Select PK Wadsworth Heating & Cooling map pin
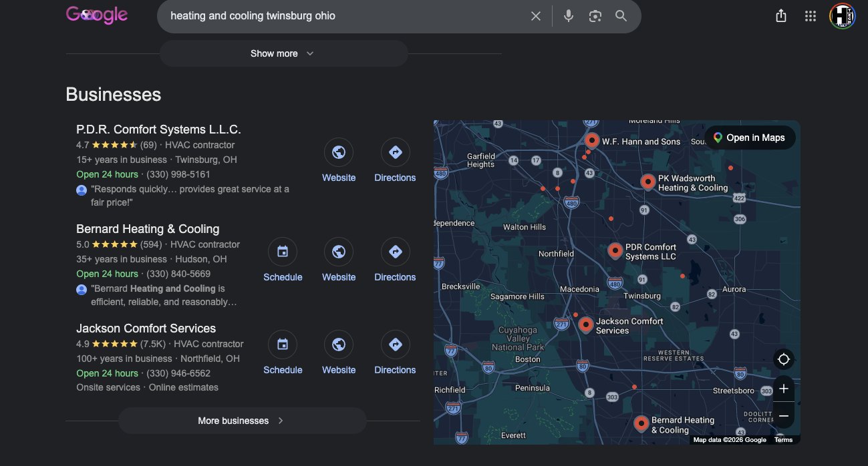 [x=647, y=182]
